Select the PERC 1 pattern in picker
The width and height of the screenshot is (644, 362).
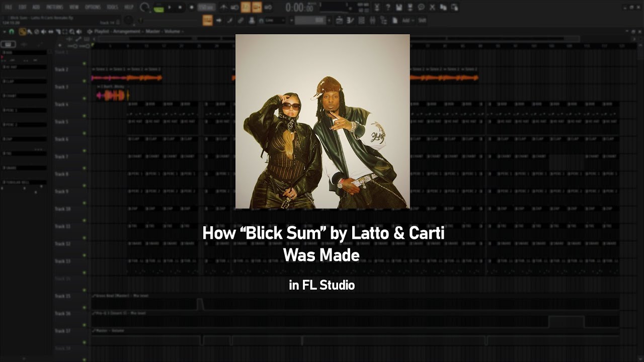click(x=25, y=110)
